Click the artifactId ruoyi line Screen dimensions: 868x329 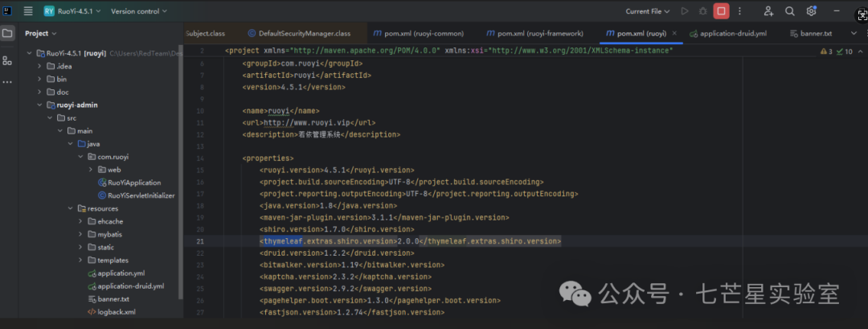(x=307, y=75)
